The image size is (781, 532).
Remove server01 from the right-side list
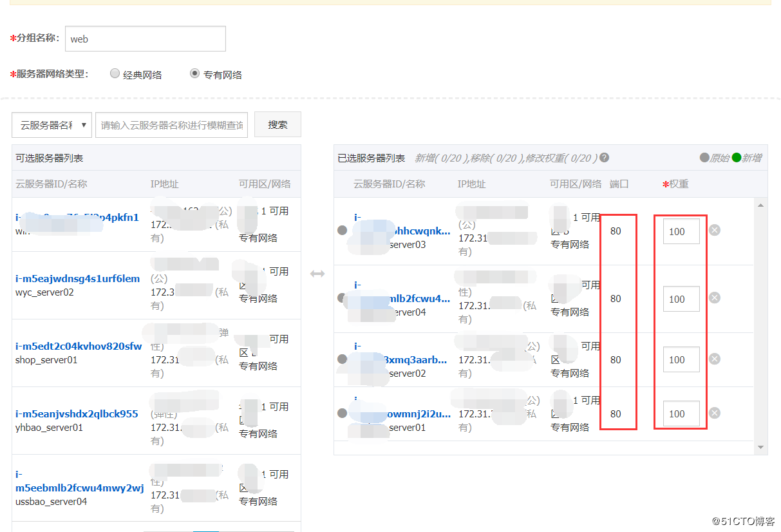pyautogui.click(x=715, y=413)
